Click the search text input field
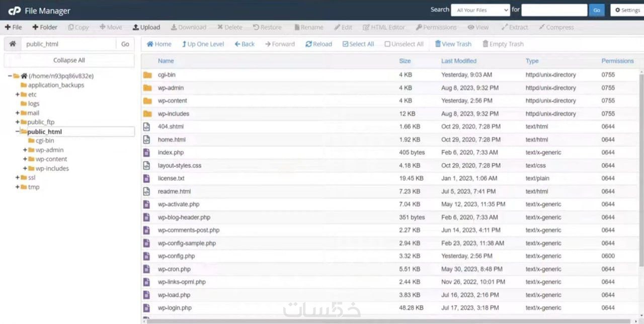This screenshot has width=644, height=324. (x=554, y=10)
